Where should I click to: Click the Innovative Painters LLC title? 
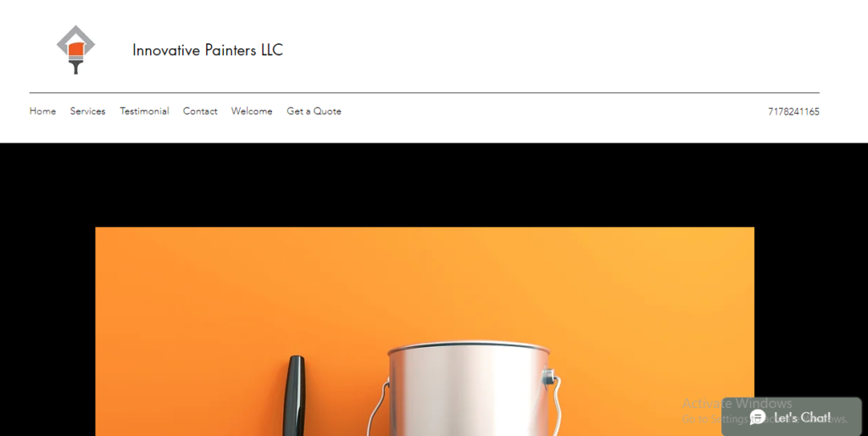tap(208, 50)
